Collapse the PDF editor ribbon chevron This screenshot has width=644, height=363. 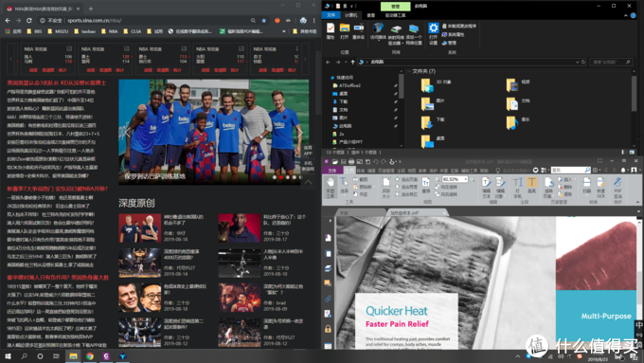tap(637, 202)
